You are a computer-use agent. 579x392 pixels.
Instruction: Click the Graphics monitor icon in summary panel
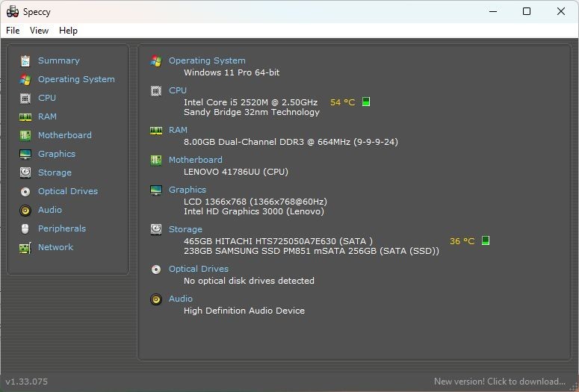(156, 190)
